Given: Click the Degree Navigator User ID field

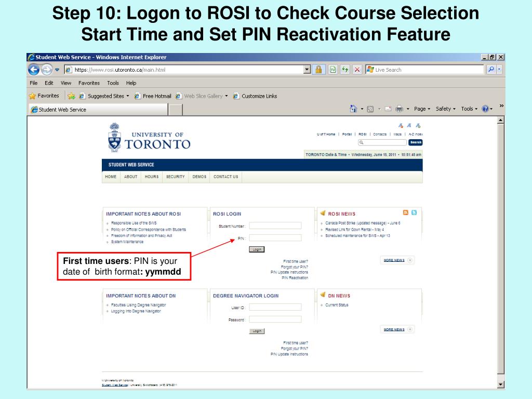Looking at the screenshot, I should (x=275, y=307).
